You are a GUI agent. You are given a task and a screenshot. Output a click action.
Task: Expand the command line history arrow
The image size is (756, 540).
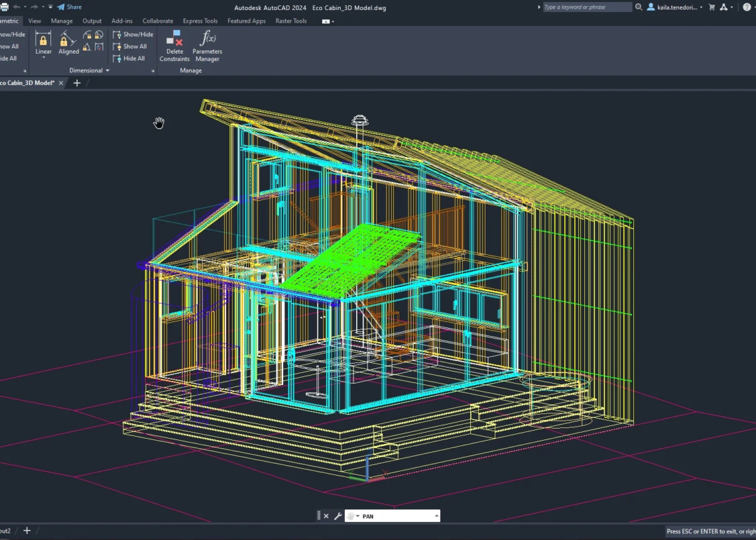[x=436, y=516]
